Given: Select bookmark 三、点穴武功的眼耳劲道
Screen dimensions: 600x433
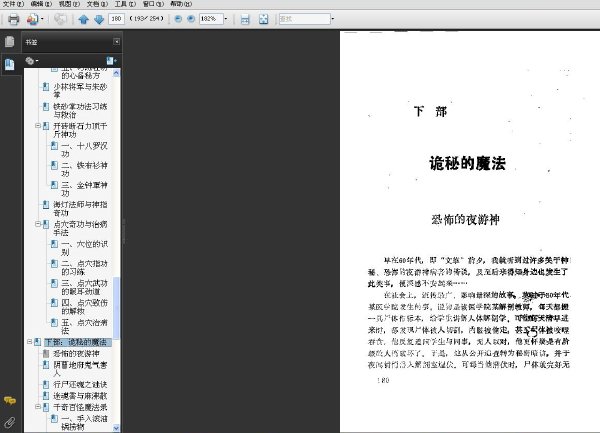Looking at the screenshot, I should pos(84,287).
